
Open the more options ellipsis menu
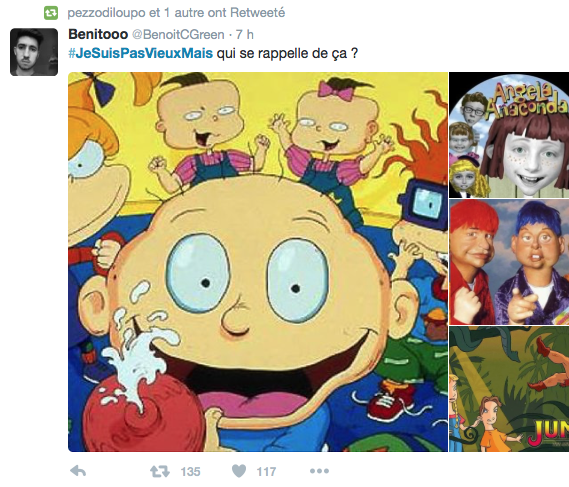(319, 471)
